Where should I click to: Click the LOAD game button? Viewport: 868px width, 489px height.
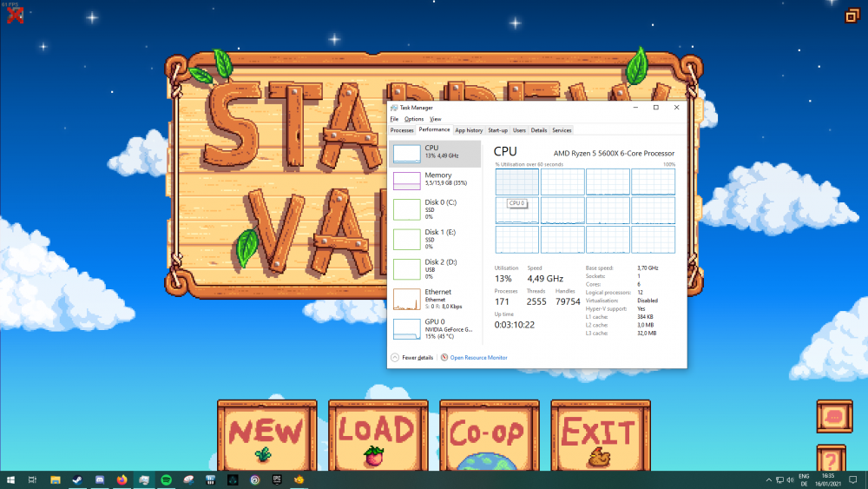click(x=378, y=435)
